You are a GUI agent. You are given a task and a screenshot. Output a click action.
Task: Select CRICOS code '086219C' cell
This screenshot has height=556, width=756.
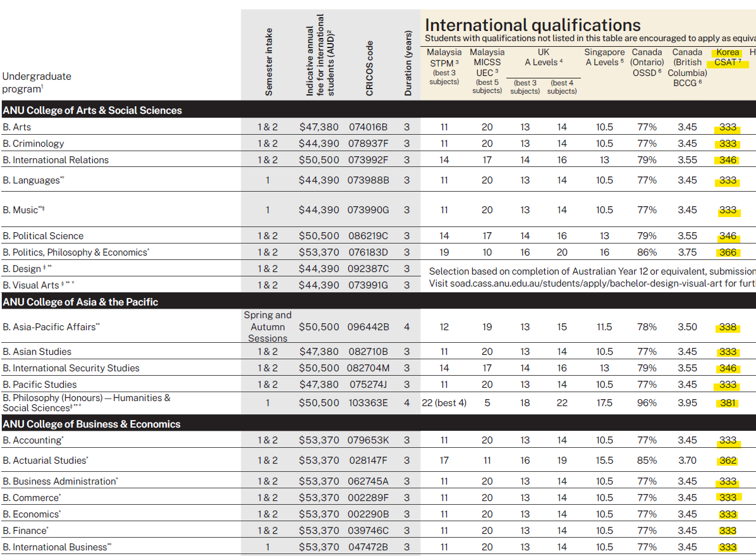coord(369,236)
